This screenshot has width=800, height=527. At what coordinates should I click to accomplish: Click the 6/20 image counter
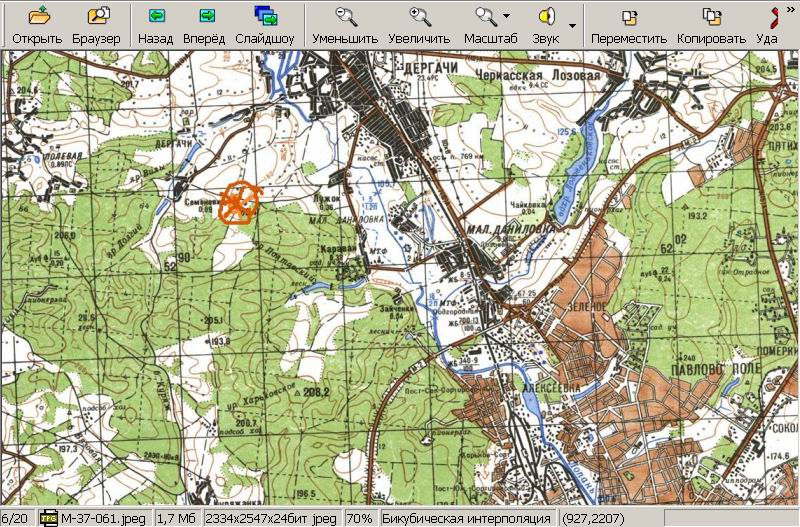[16, 518]
